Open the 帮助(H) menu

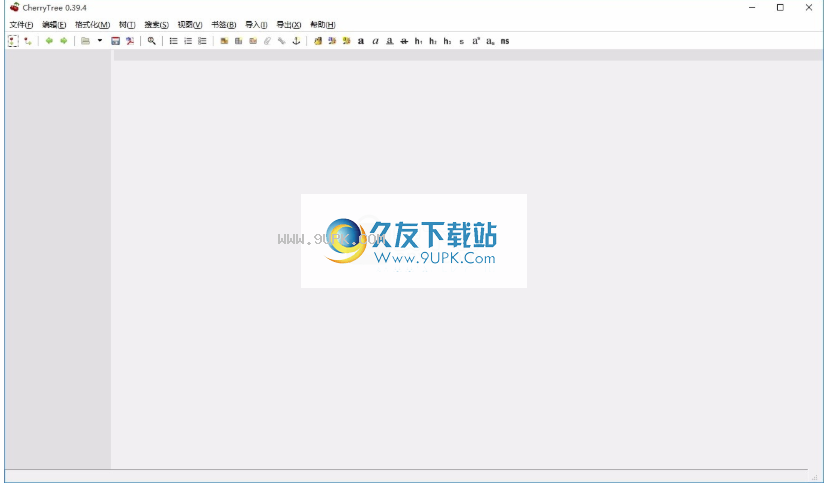click(323, 25)
